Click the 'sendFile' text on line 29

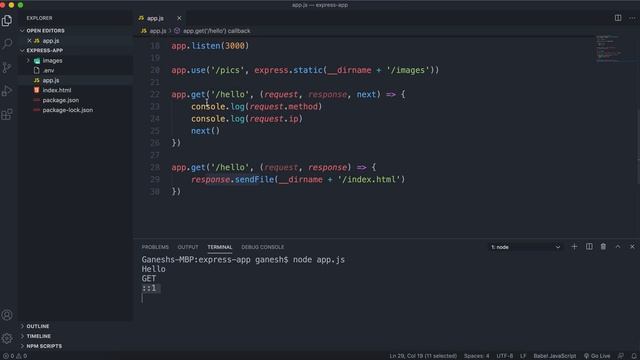pos(254,180)
